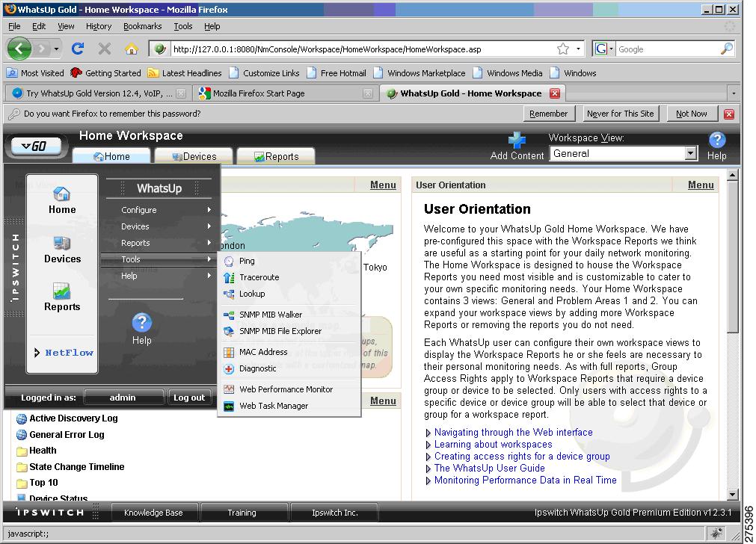756x544 pixels.
Task: Reload the page with the refresh icon
Action: 78,49
